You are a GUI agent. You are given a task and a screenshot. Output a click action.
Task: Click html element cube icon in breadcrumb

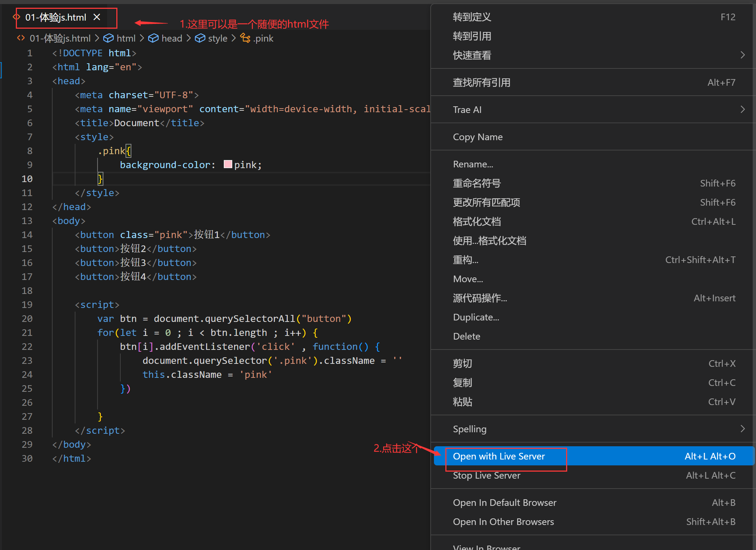point(108,38)
